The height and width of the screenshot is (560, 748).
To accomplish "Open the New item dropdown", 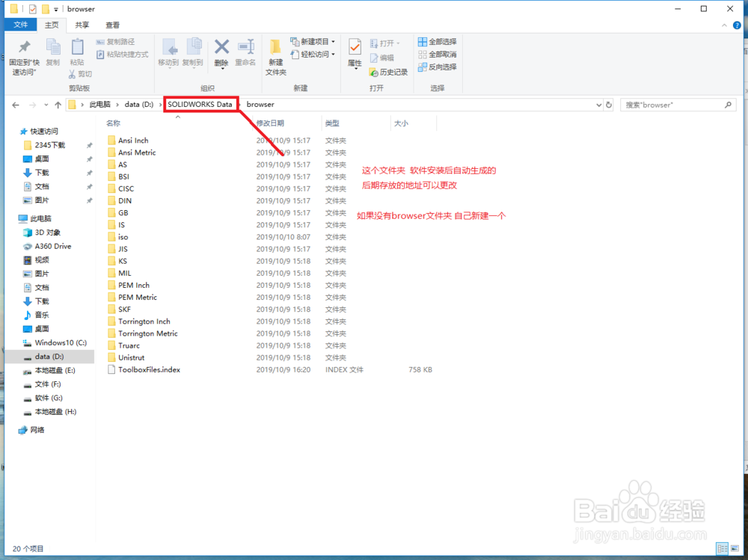I will (313, 42).
